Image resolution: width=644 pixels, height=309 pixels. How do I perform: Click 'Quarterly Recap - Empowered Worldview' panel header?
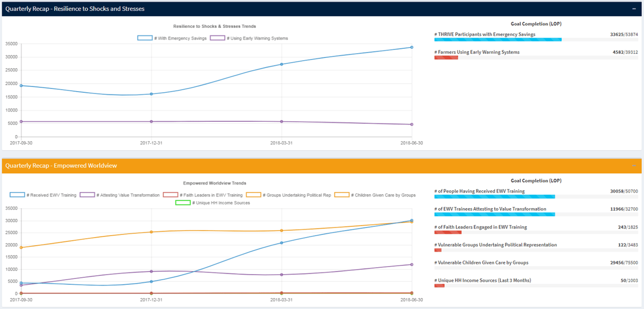(x=61, y=166)
